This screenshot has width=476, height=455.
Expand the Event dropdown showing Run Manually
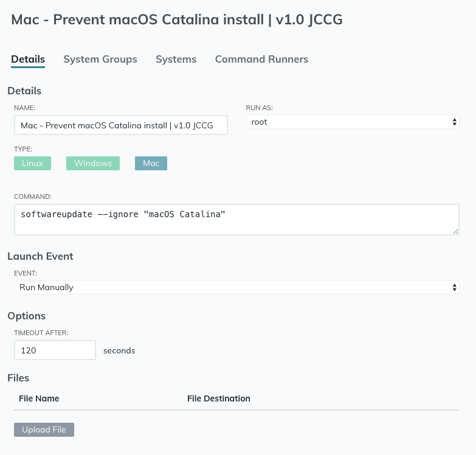[236, 287]
